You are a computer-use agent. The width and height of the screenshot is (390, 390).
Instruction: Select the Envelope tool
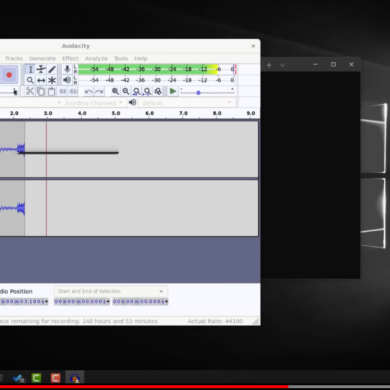point(41,69)
